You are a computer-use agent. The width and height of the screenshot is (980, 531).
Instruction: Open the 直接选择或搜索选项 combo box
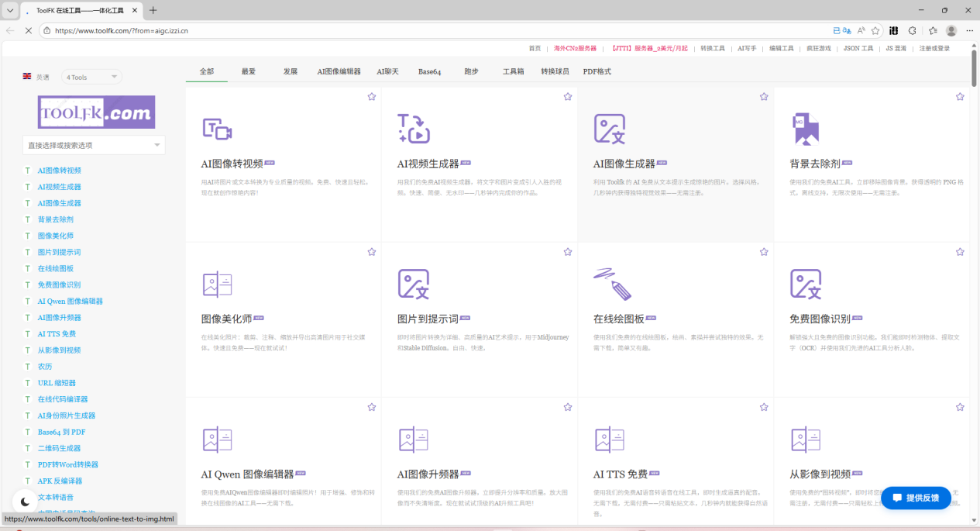click(x=94, y=145)
